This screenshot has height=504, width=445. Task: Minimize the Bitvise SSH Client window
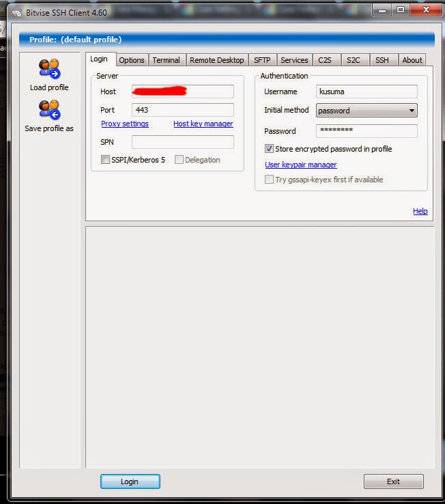pos(382,10)
